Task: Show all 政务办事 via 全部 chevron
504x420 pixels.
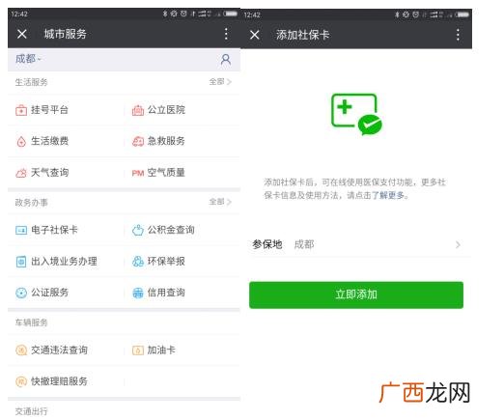Action: [x=220, y=202]
